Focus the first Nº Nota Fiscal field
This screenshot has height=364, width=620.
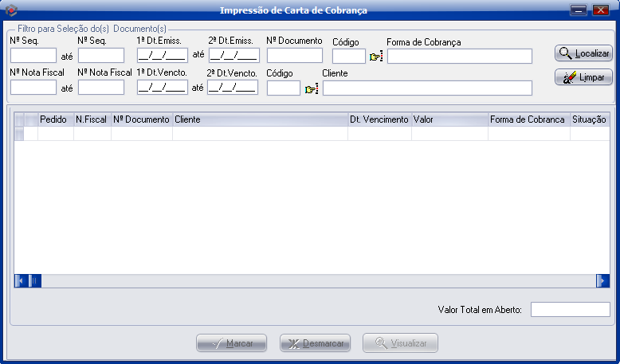33,88
